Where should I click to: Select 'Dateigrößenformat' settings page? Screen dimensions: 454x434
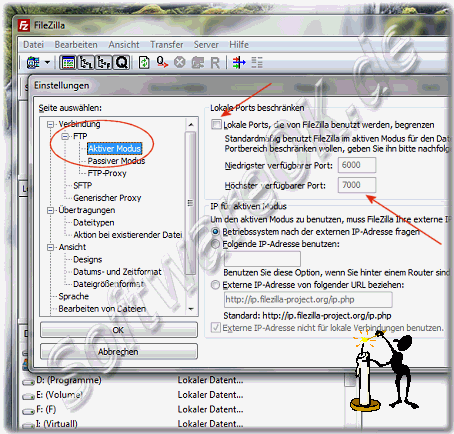[109, 284]
